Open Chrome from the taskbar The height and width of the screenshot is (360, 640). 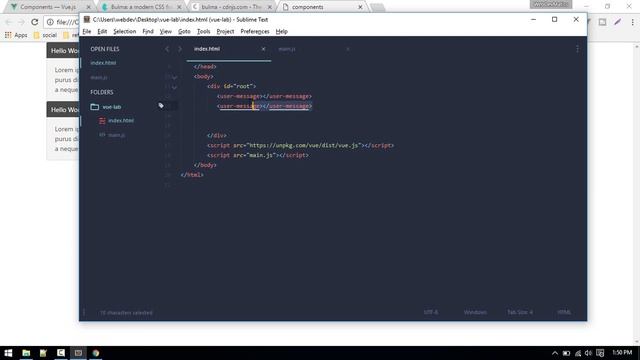96,353
